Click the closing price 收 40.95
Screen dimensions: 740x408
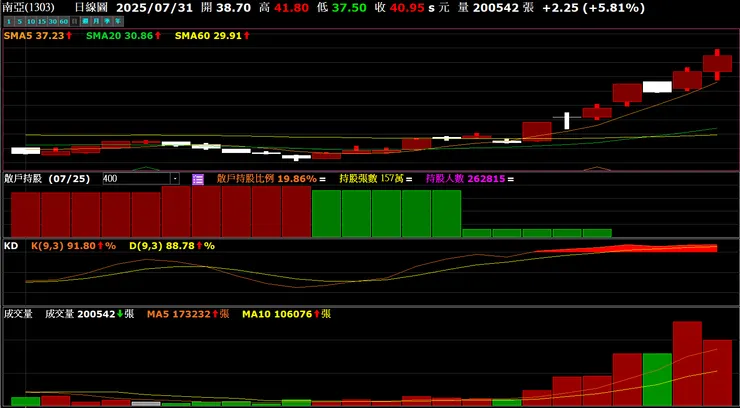click(x=400, y=8)
